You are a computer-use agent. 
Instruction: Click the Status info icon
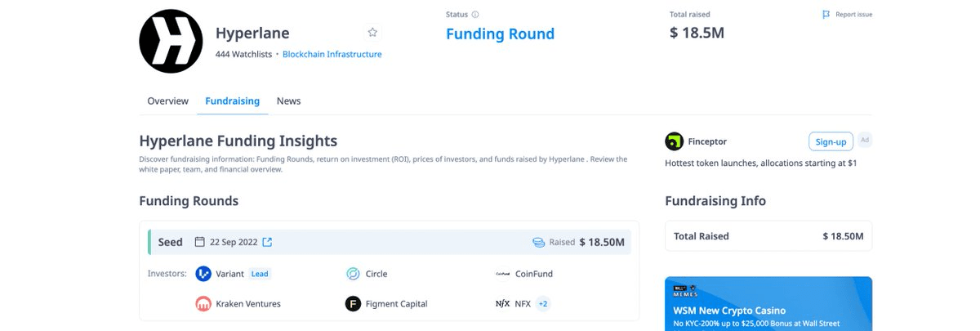475,15
